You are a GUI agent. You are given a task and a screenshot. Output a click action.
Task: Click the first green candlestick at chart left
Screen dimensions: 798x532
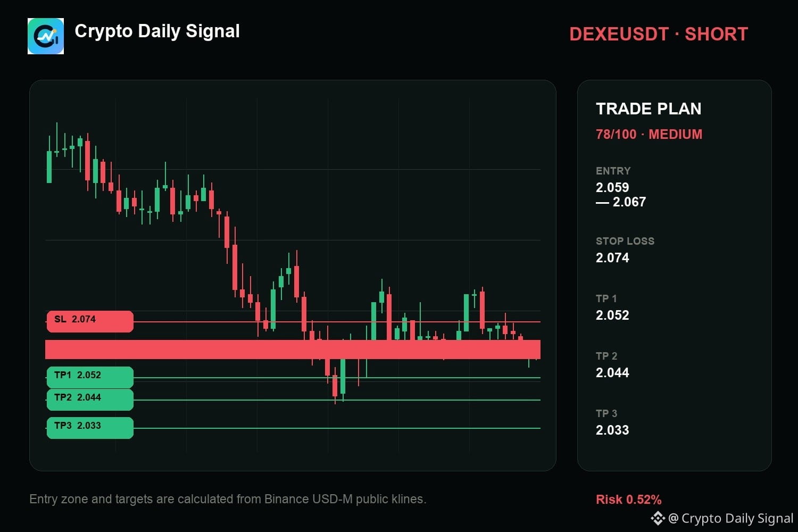[x=49, y=167]
